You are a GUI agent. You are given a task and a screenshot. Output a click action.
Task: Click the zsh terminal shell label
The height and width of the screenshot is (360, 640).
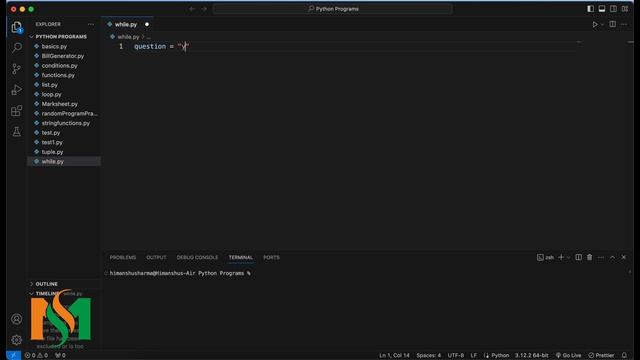[545, 258]
